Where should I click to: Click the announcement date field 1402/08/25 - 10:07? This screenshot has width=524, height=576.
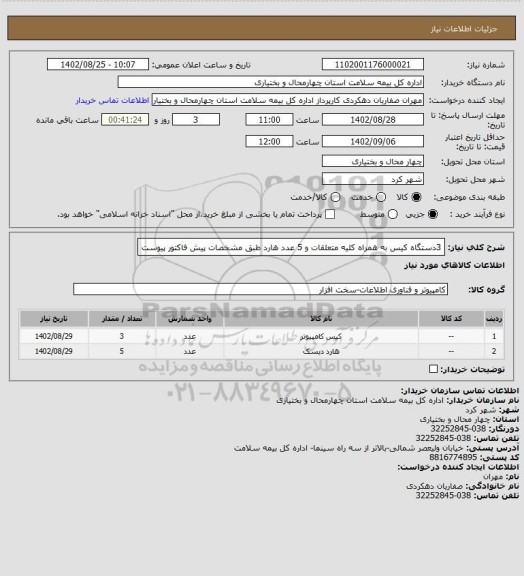[x=98, y=64]
